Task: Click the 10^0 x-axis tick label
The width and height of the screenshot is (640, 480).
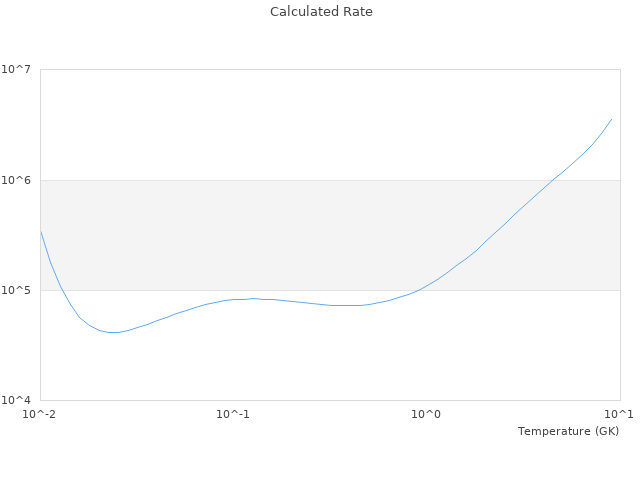Action: click(x=426, y=414)
